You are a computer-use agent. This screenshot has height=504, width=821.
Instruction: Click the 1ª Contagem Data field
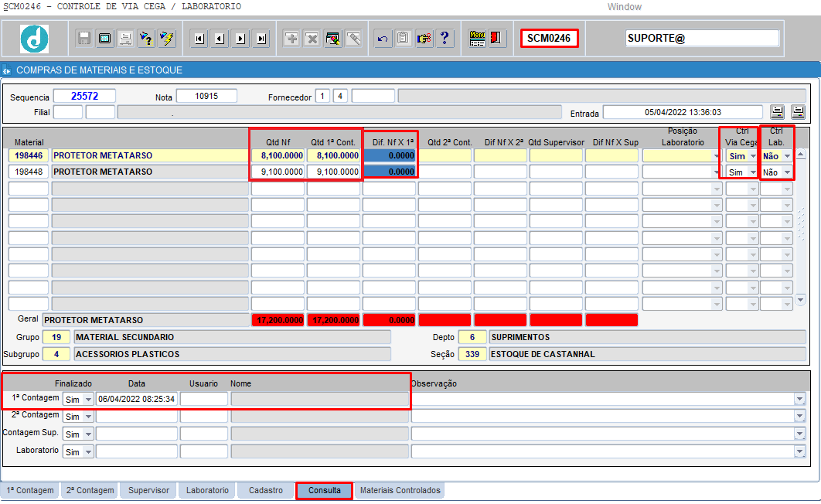point(136,400)
